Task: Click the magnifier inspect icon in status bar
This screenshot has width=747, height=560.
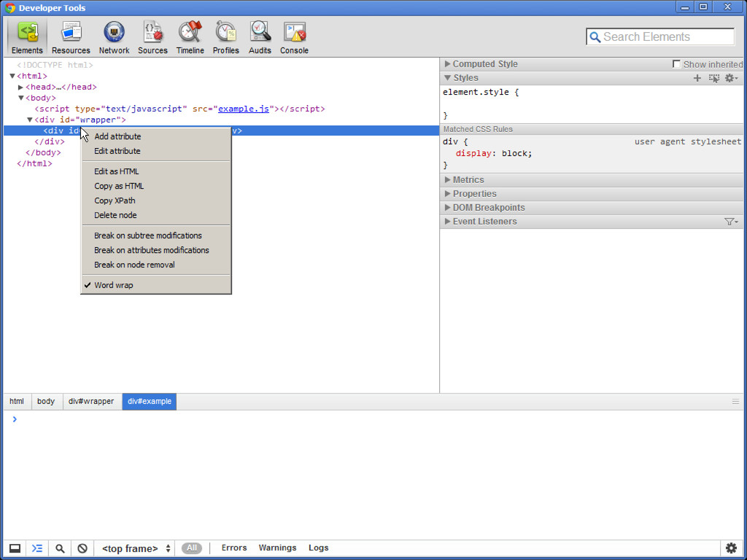Action: click(60, 548)
